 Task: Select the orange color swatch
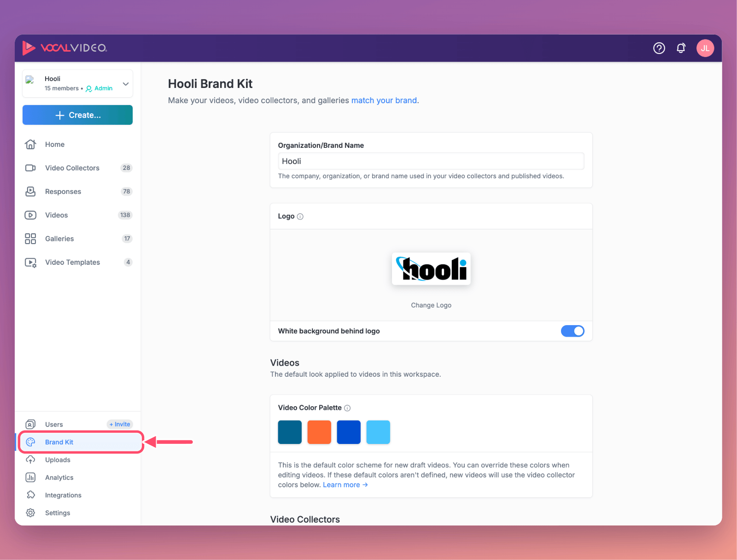click(319, 432)
